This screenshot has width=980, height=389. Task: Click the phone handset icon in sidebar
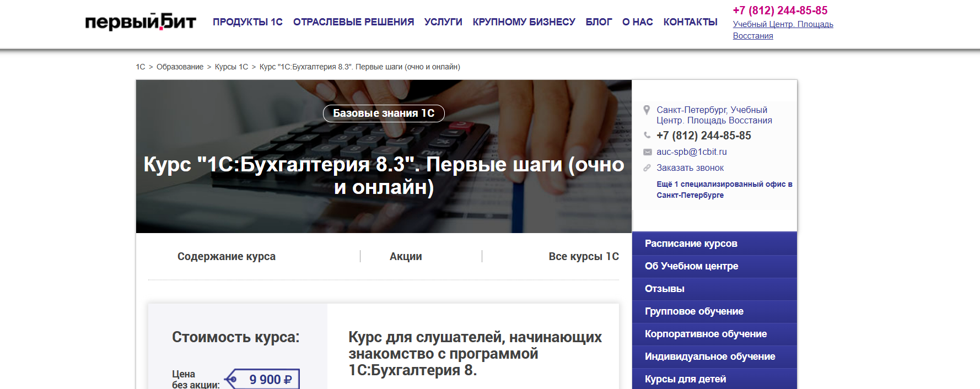(647, 136)
